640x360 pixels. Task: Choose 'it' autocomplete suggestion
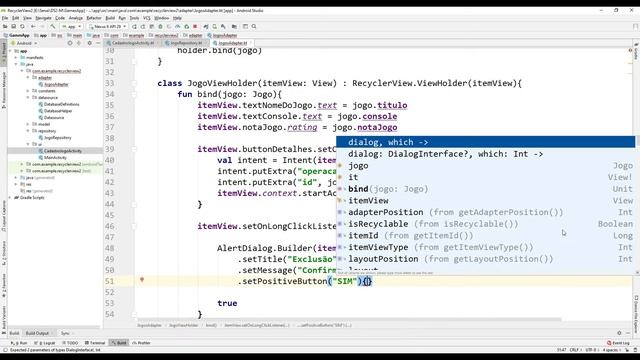click(x=485, y=177)
